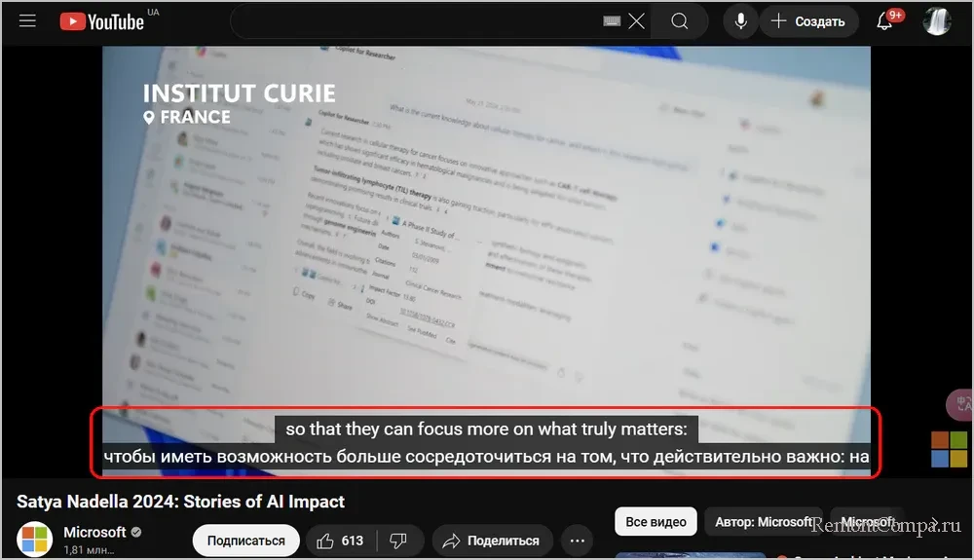This screenshot has height=560, width=974.
Task: Like the video with thumbs up
Action: pyautogui.click(x=340, y=541)
